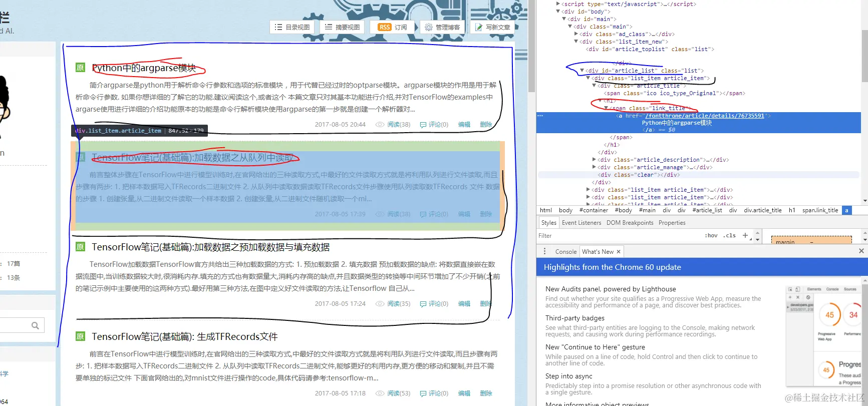
Task: Click the 原 badge beside the argparse article
Action: coord(80,68)
